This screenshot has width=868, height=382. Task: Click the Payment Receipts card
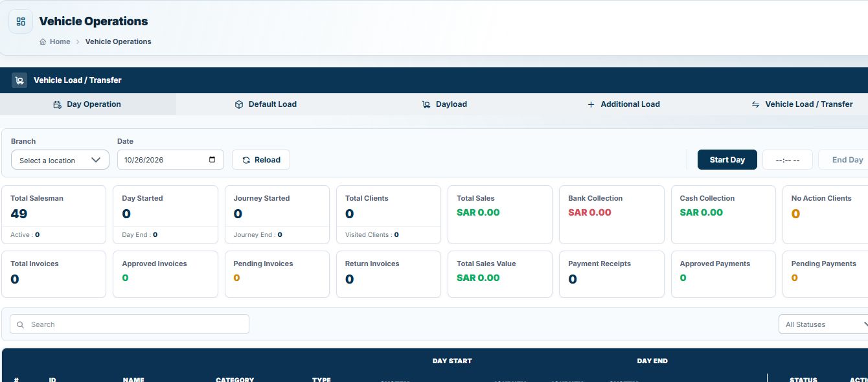tap(611, 275)
